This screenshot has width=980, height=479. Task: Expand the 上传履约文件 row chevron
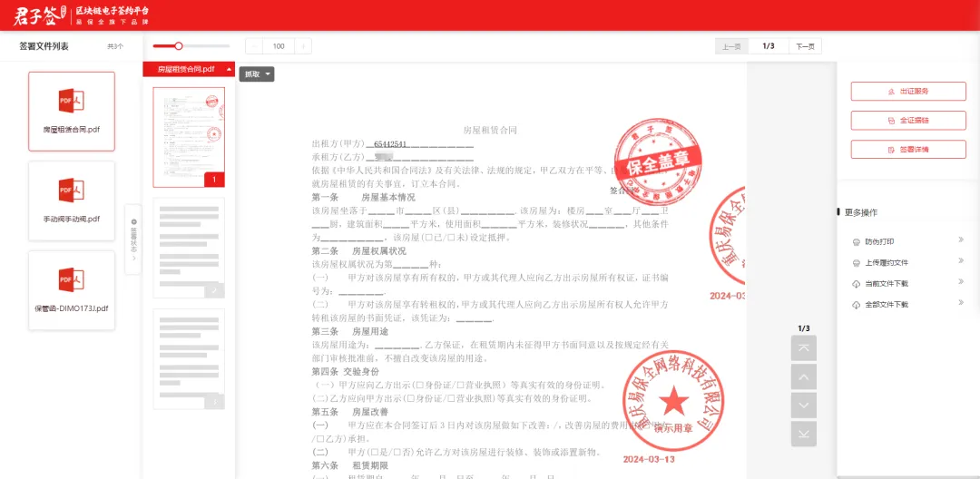pos(961,261)
